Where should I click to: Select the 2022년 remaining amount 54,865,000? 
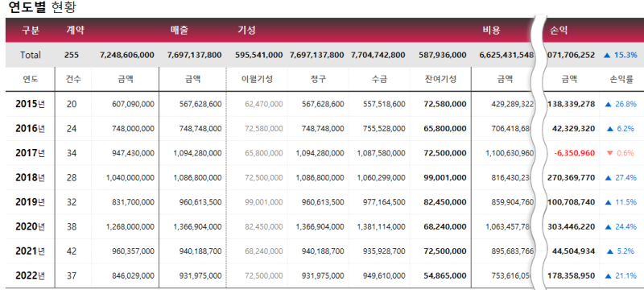[445, 275]
